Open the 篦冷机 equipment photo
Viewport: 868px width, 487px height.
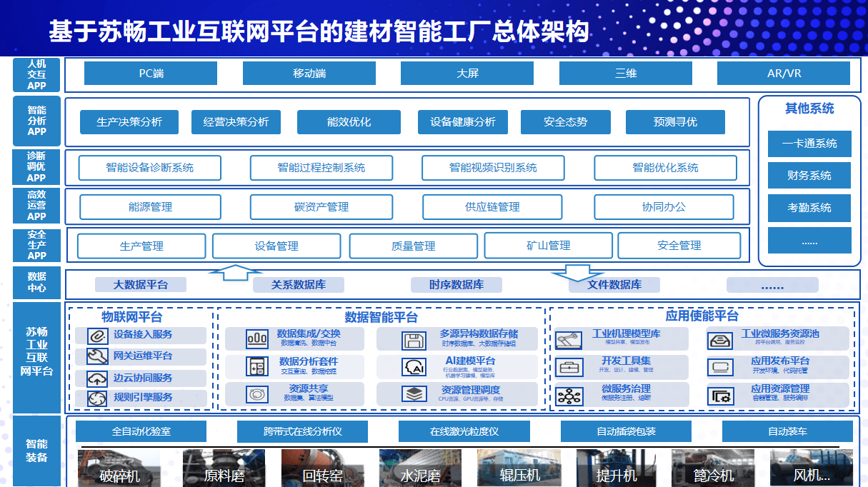[x=713, y=468]
